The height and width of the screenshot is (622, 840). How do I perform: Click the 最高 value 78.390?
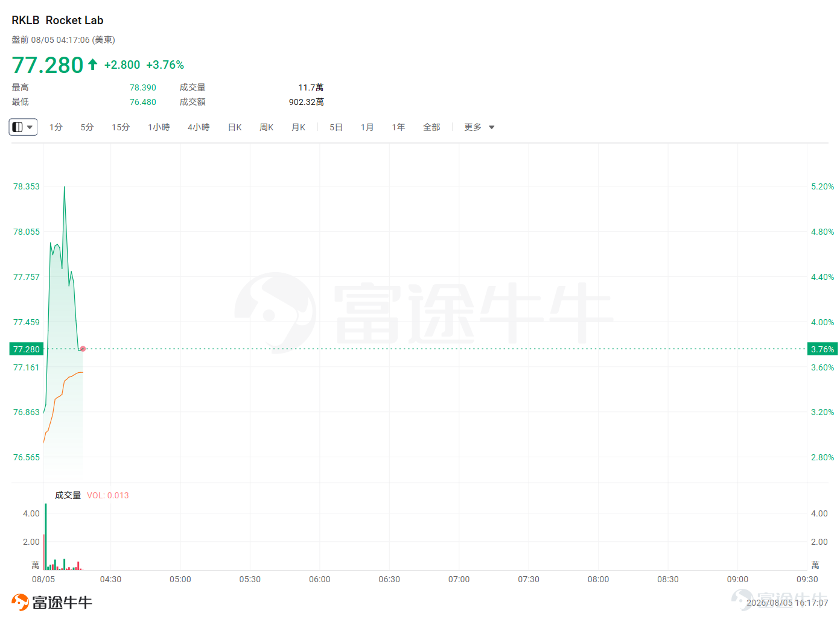tap(143, 87)
